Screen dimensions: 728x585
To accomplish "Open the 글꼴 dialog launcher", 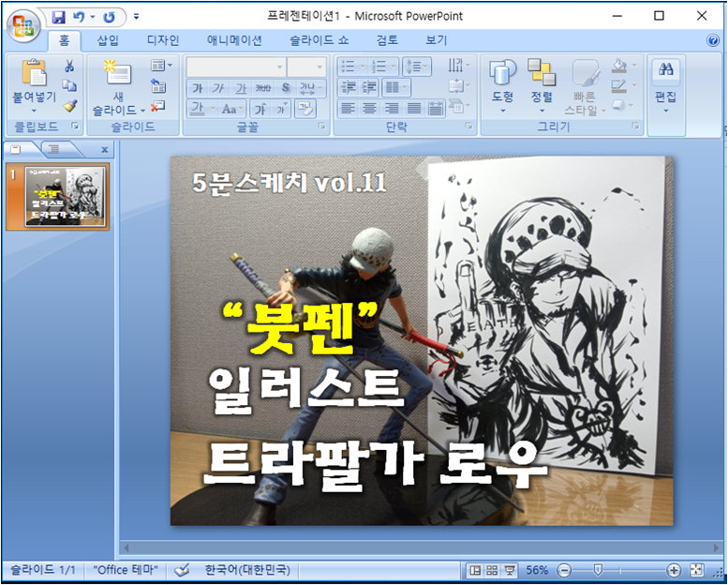I will click(x=321, y=126).
